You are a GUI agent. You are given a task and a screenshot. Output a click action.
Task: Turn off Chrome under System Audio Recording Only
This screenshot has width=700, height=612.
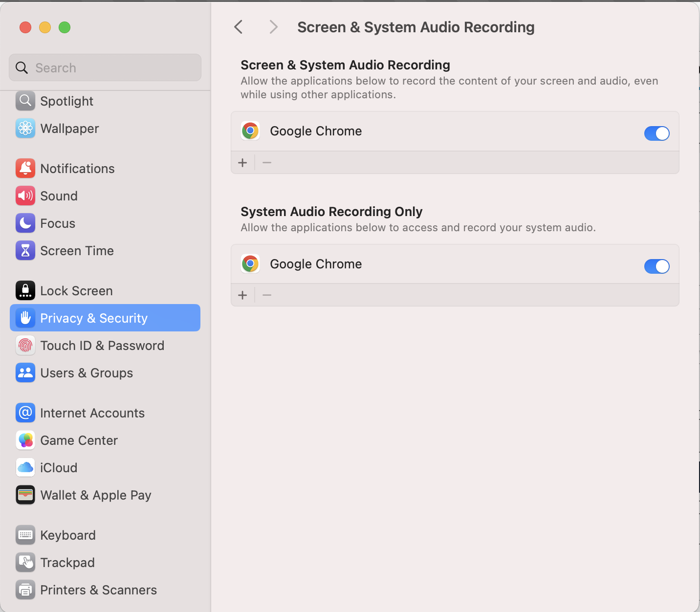(656, 266)
